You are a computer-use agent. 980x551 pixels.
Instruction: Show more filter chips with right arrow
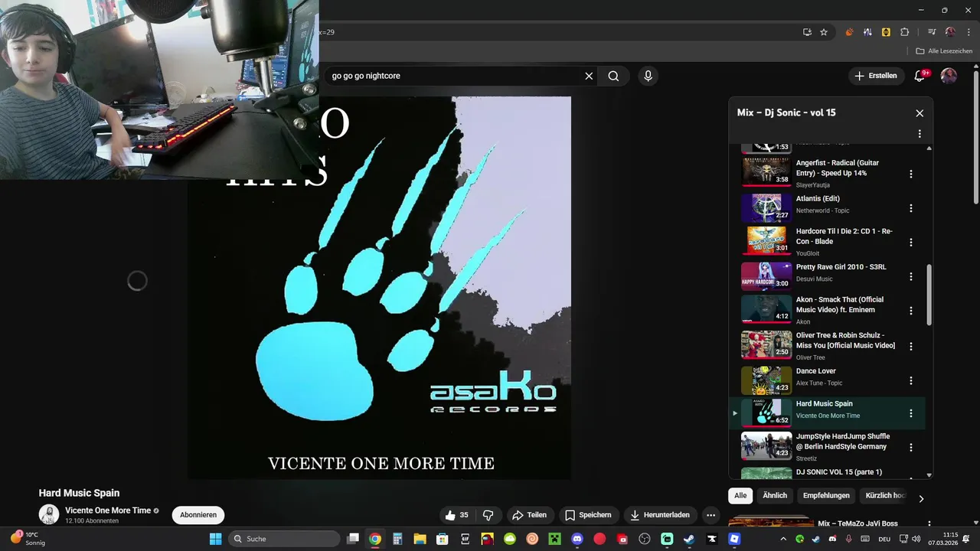(921, 498)
